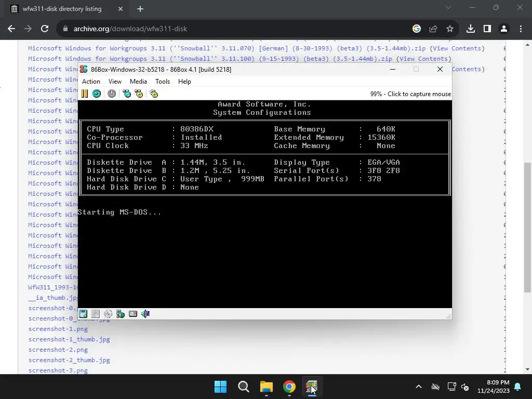Open the 86Box Action menu

[91, 82]
